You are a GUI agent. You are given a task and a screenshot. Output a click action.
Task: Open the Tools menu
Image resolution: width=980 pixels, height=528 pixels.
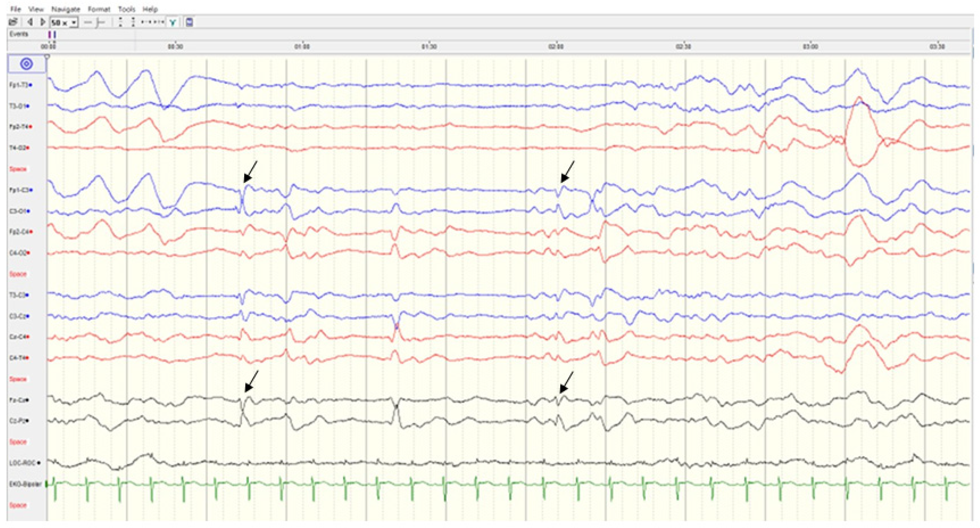click(x=127, y=9)
